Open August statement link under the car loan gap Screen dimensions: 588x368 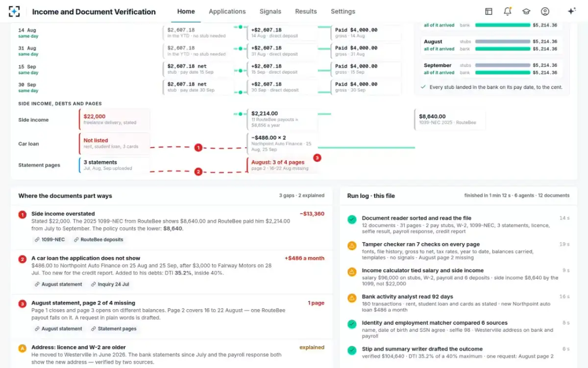(x=58, y=284)
